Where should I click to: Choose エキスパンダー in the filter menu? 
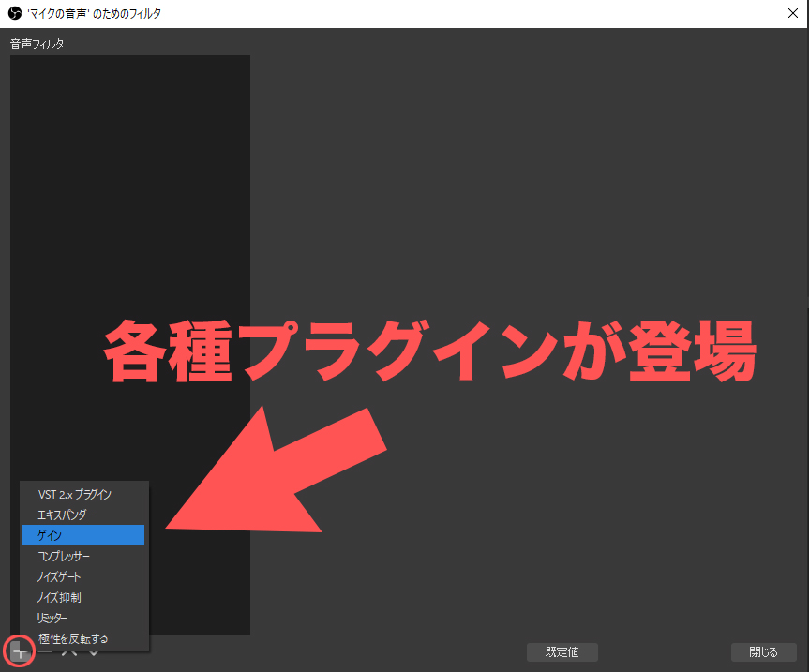coord(83,515)
